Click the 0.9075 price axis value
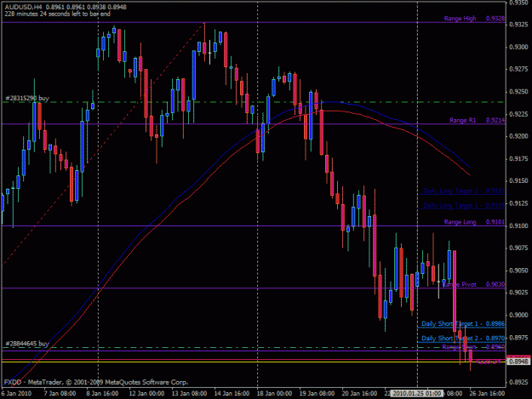532x399 pixels. (519, 248)
